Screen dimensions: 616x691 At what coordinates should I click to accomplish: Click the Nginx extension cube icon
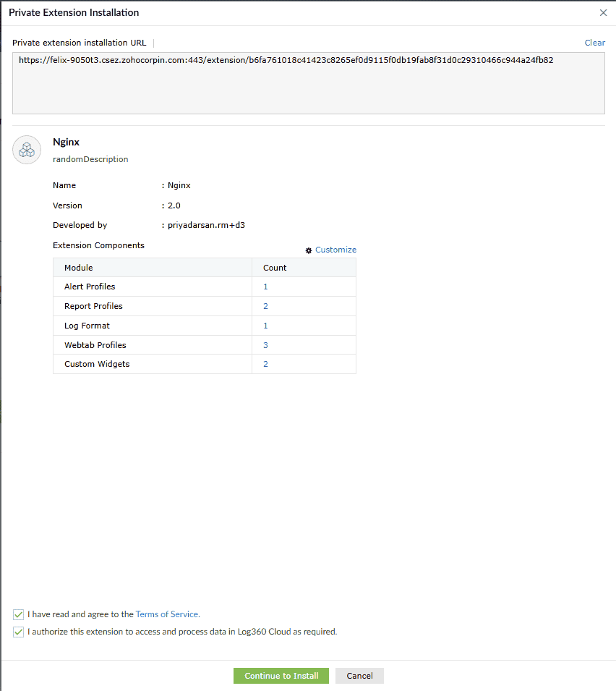tap(27, 150)
